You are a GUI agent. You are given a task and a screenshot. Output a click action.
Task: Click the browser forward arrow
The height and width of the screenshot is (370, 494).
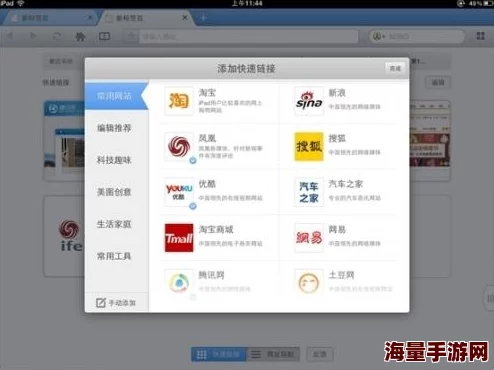tap(33, 36)
